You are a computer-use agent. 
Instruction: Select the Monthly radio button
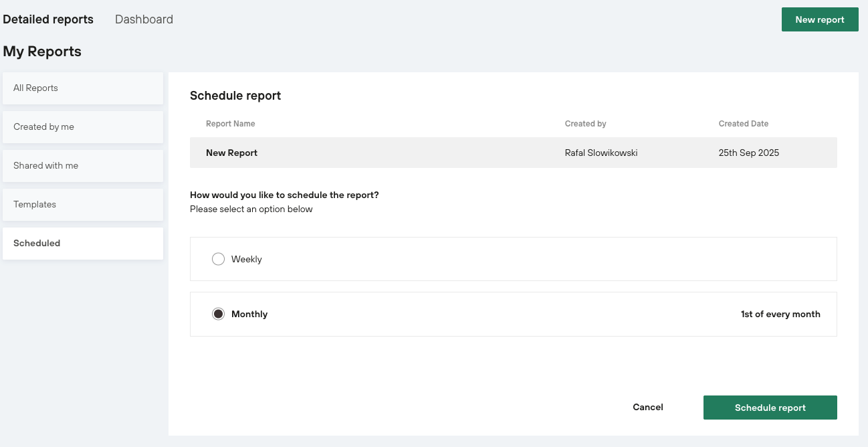218,314
